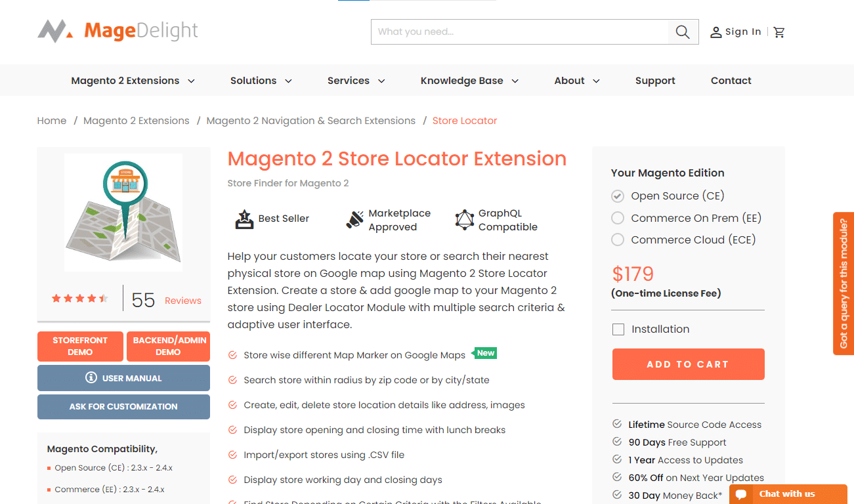The height and width of the screenshot is (504, 854).
Task: Click 'Open Source (CE) : 2.3.x - 2.4.x' text
Action: [x=114, y=468]
